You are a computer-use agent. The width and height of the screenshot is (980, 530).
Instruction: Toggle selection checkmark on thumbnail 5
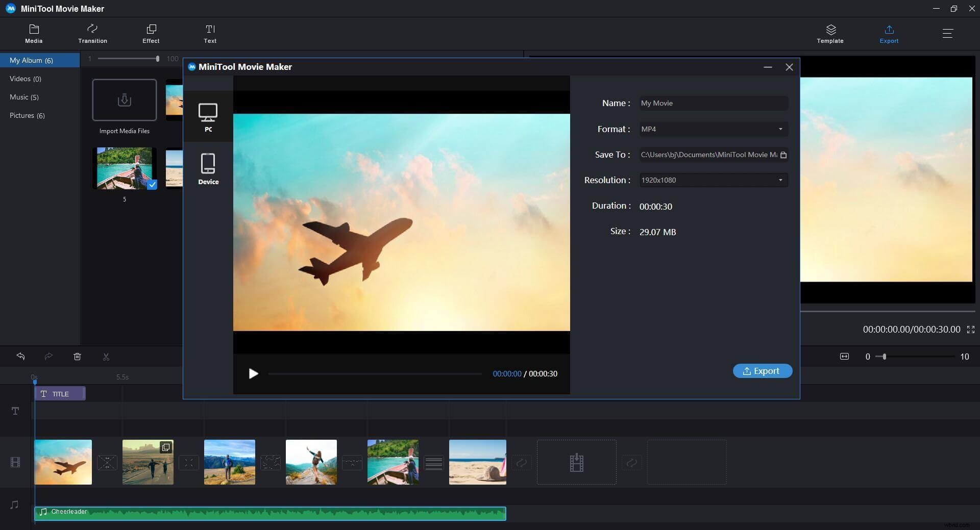point(152,186)
